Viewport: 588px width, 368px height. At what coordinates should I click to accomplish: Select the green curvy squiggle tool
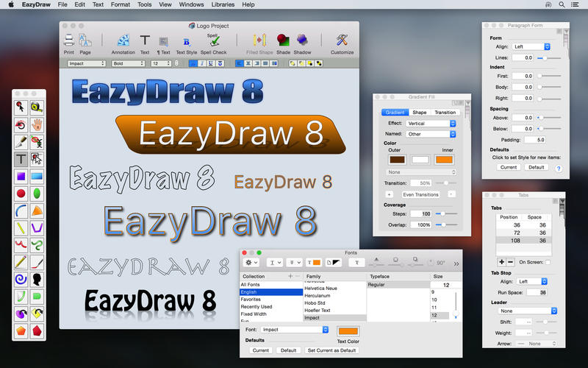pos(37,245)
